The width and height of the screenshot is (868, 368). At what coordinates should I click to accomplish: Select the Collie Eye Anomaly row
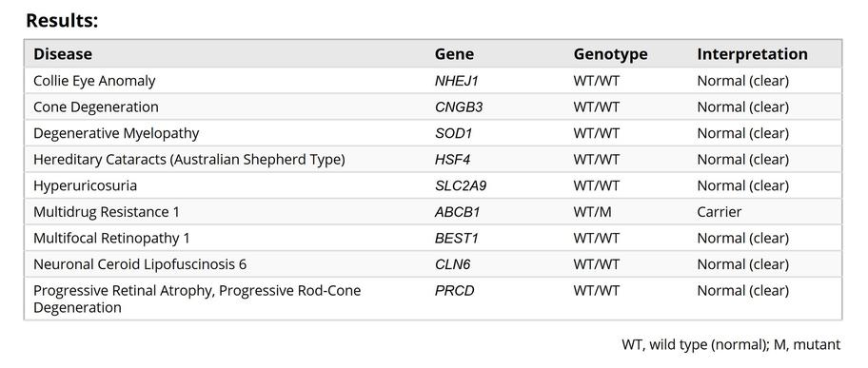point(433,81)
